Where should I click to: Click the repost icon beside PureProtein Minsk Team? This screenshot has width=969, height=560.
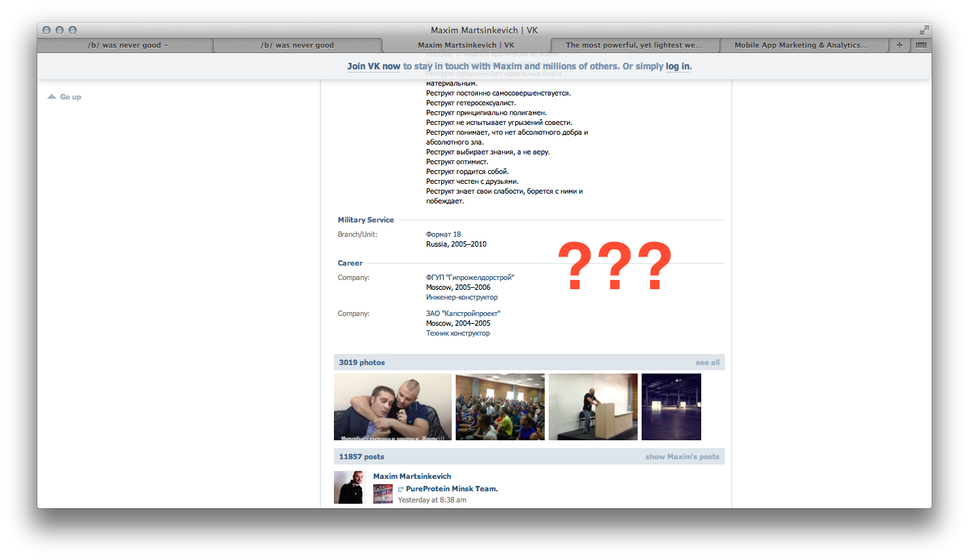(401, 489)
